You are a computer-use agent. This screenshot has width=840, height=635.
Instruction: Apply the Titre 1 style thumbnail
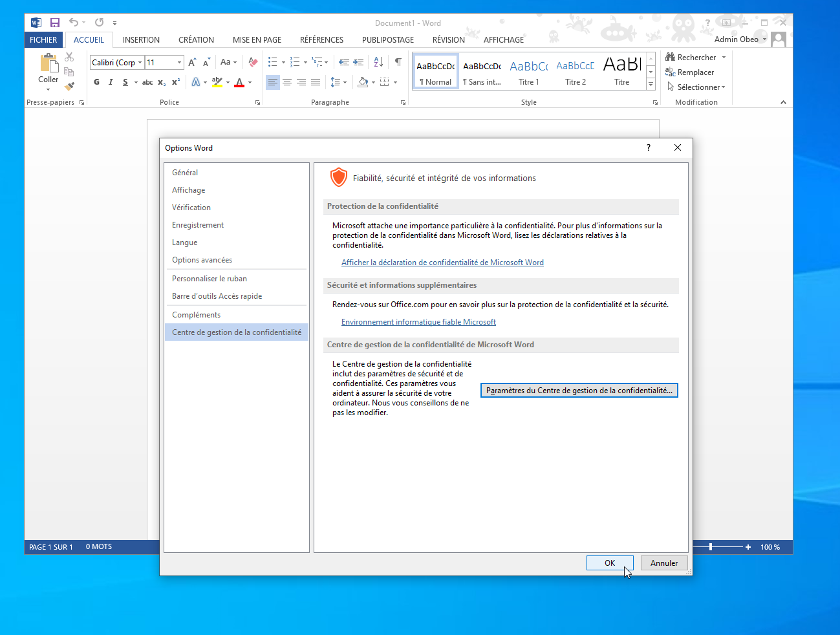[528, 72]
